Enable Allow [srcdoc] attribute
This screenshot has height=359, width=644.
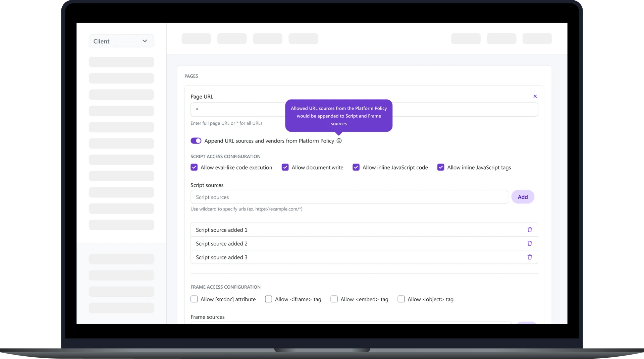(x=194, y=299)
